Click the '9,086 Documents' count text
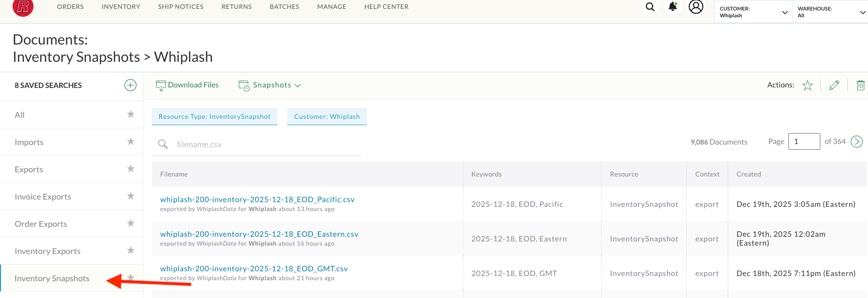 pos(719,142)
